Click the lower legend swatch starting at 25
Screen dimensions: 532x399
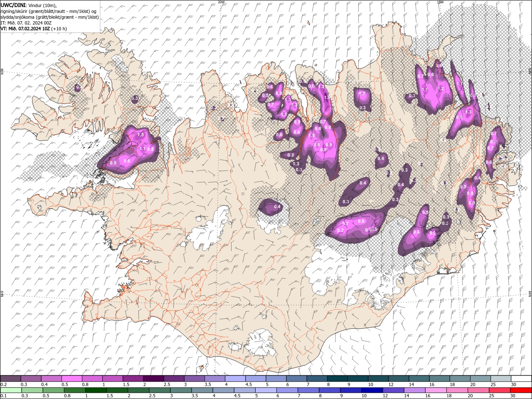(x=499, y=390)
